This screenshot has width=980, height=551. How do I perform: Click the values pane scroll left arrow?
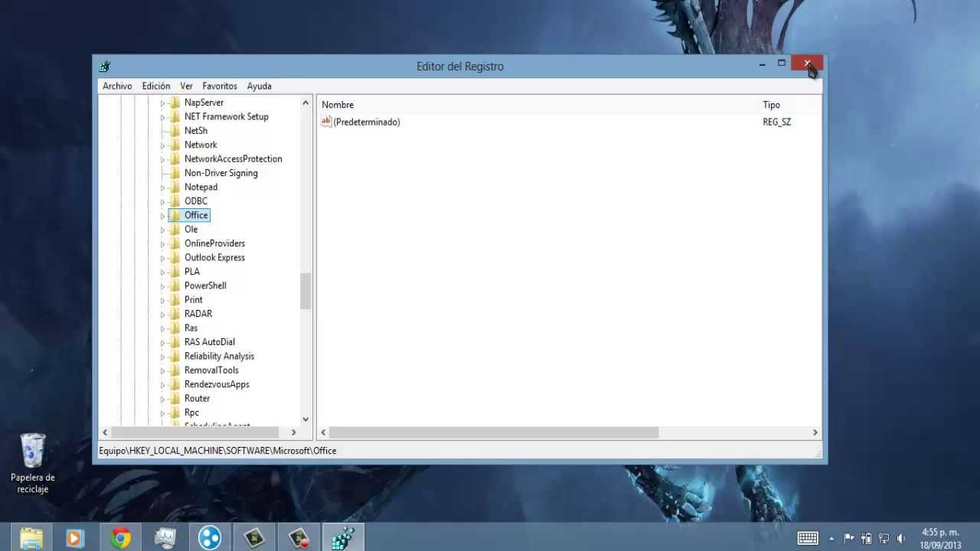pyautogui.click(x=324, y=432)
